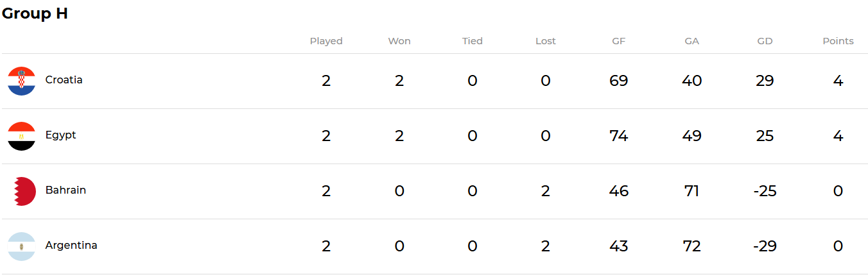Click the Tied column header
The image size is (868, 277).
coord(473,41)
